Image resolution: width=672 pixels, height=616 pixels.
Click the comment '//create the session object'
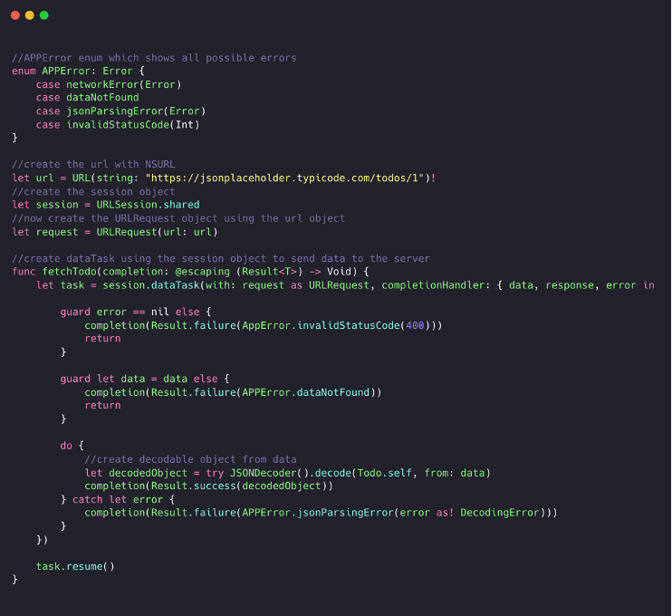(x=93, y=192)
